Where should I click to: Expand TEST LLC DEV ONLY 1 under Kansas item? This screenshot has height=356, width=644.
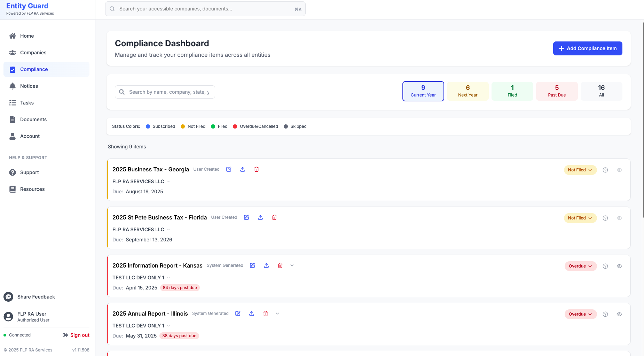[168, 278]
